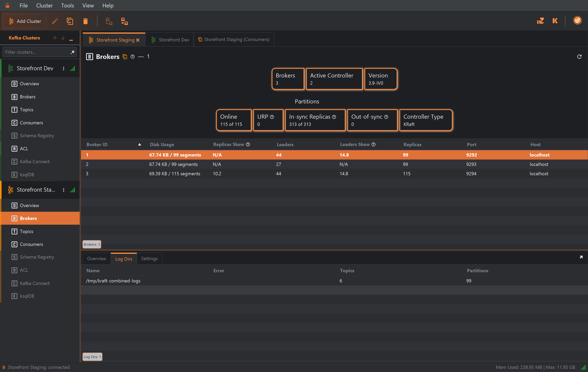Click status bar signal strength icon
The width and height of the screenshot is (588, 372).
tap(583, 367)
